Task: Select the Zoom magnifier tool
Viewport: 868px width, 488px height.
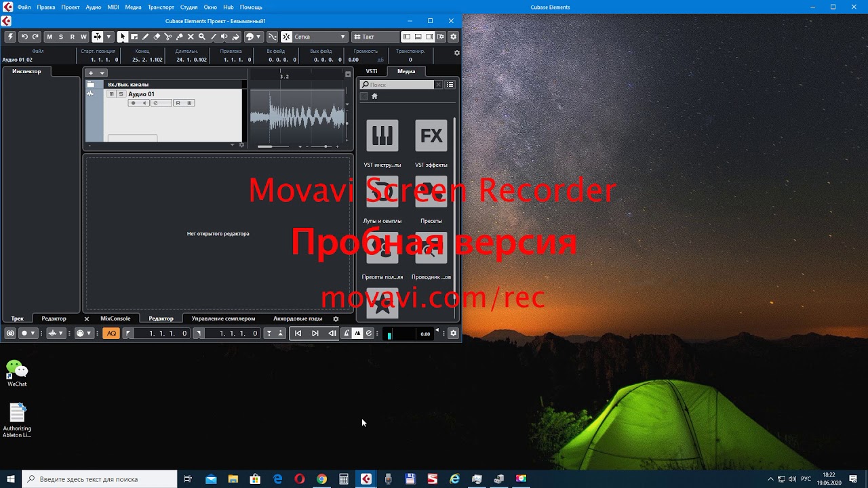Action: click(x=202, y=37)
